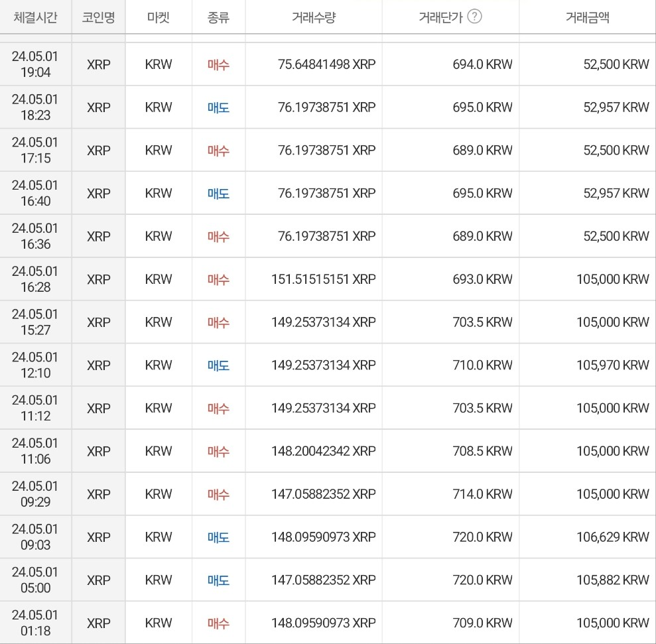656x644 pixels.
Task: Select the 52,957 KRW amount in 18:23 row
Action: pos(616,107)
